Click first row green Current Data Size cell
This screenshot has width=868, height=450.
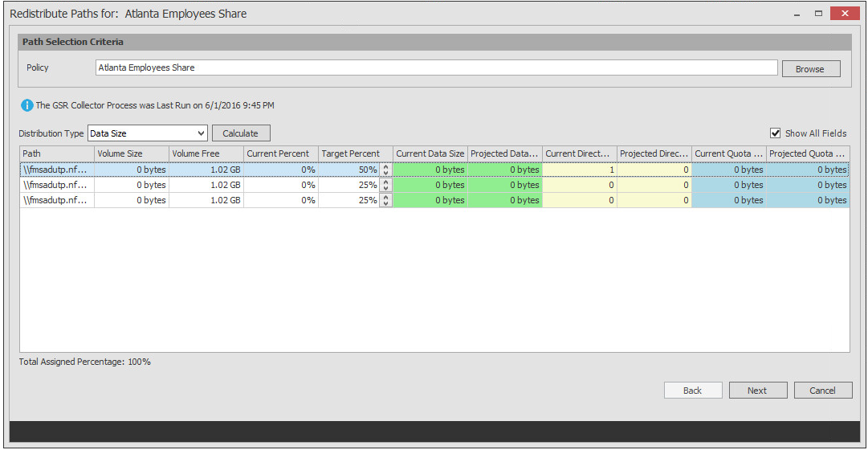(430, 170)
